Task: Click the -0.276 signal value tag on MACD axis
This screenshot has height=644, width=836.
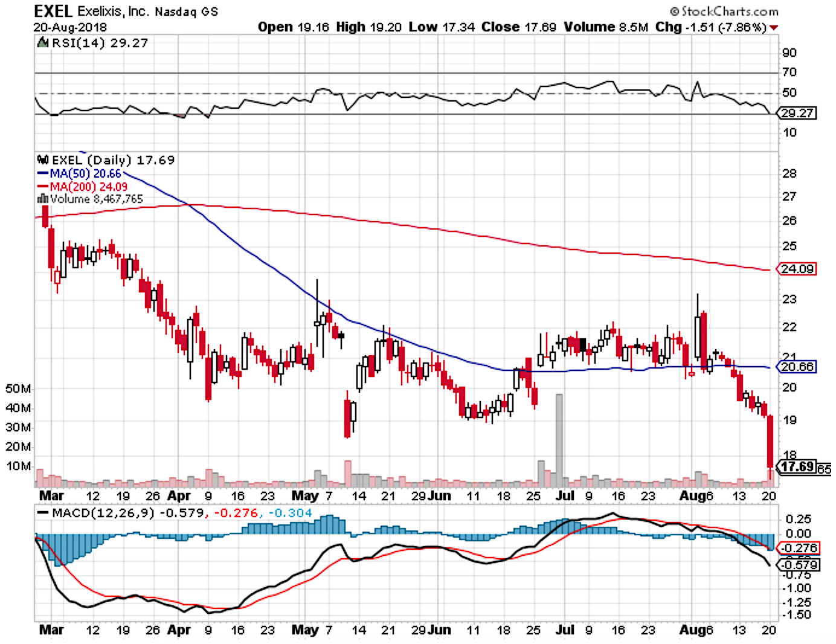Action: pyautogui.click(x=799, y=548)
